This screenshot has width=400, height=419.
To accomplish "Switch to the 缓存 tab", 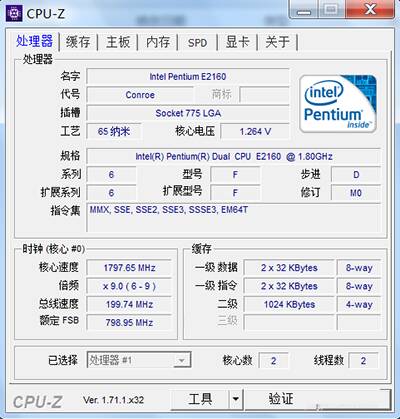I will coord(78,42).
